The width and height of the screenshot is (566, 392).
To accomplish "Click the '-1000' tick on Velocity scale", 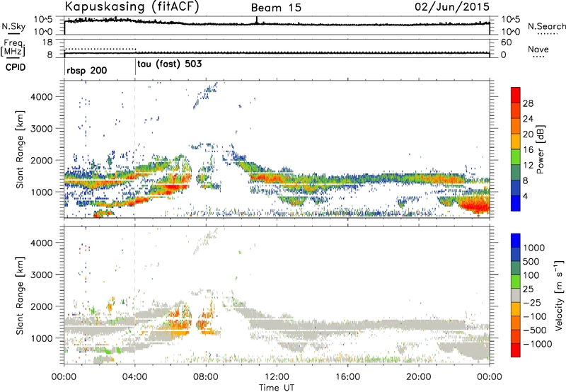I will [x=537, y=344].
